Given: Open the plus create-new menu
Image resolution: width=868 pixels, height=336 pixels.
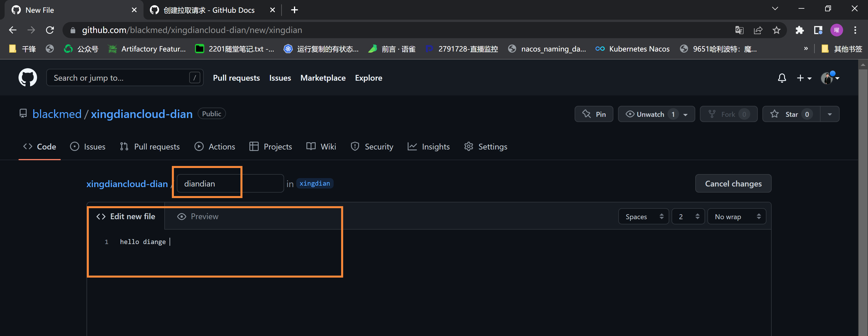Looking at the screenshot, I should point(804,78).
